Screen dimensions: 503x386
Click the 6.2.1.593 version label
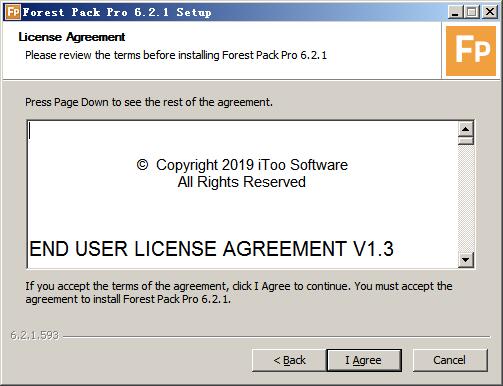[x=34, y=335]
